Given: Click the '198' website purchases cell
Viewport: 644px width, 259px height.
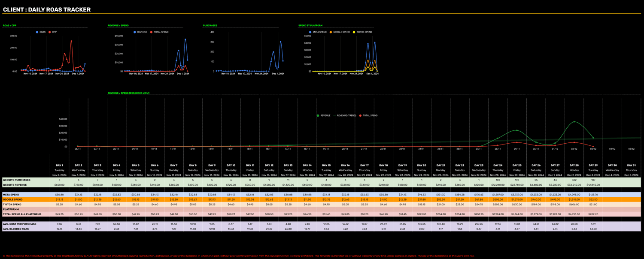Looking at the screenshot, I should tap(517, 180).
